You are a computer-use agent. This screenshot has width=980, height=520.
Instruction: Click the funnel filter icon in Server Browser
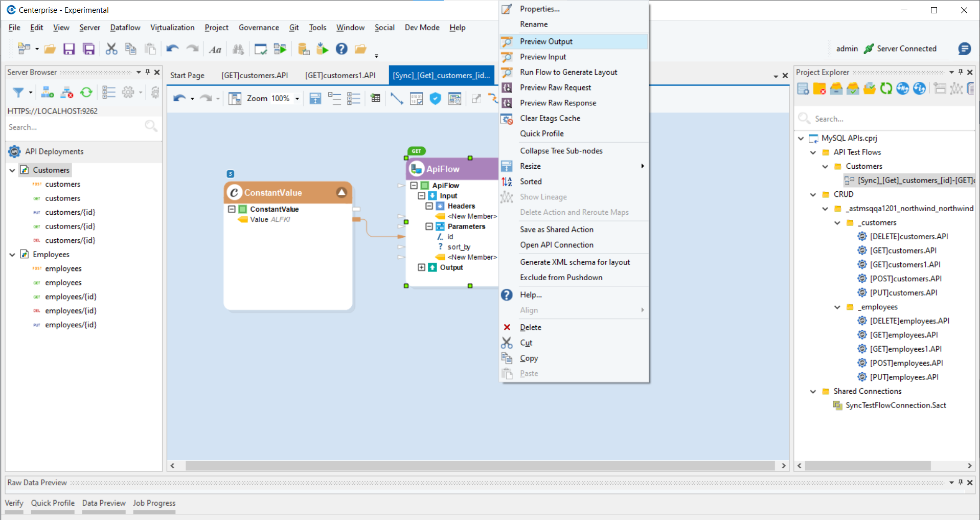18,93
